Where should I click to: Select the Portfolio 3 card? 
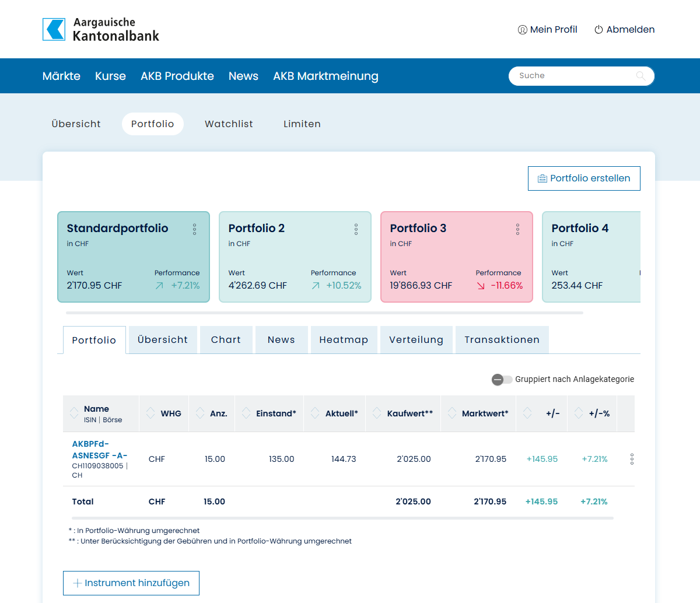tap(457, 257)
